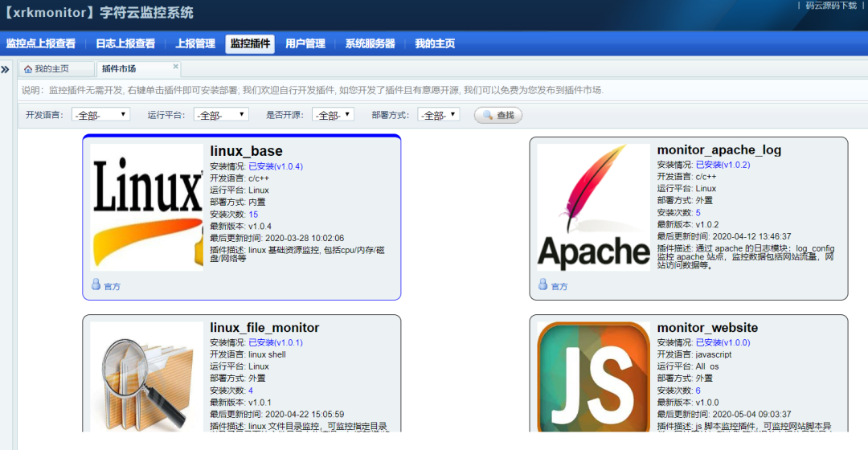Click install count 6 for monitor_website
868x450 pixels.
point(698,391)
